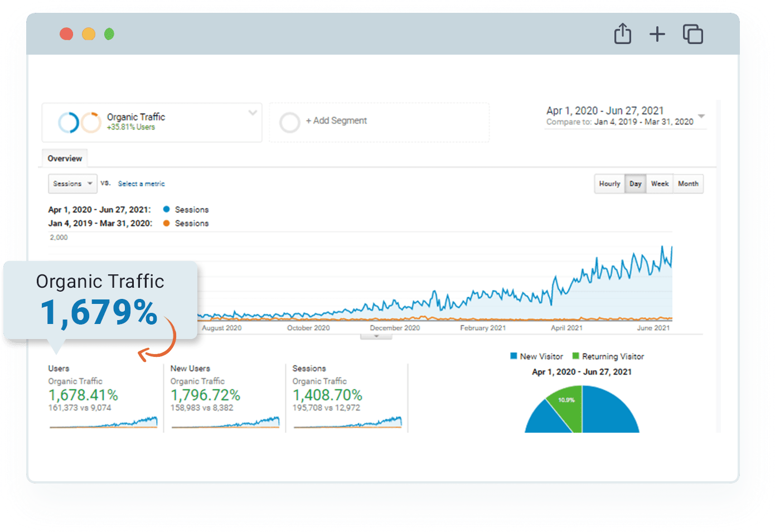775x532 pixels.
Task: Click the 195,708 vs 12,972 comparison text
Action: [x=326, y=408]
